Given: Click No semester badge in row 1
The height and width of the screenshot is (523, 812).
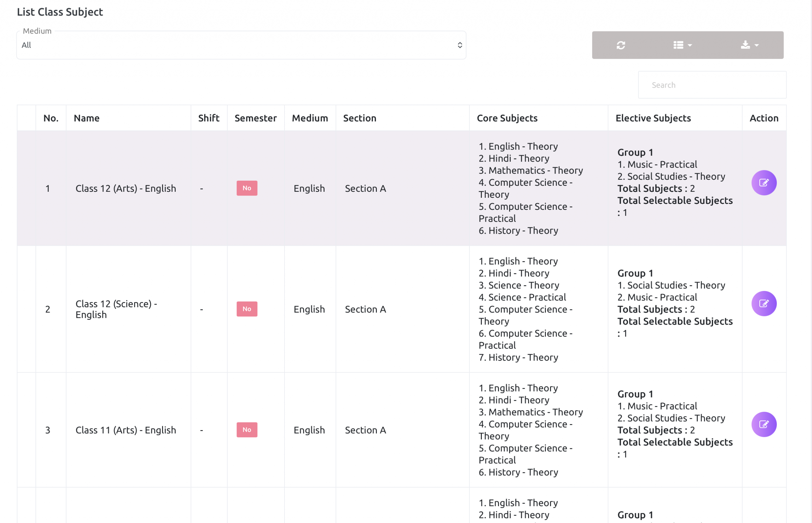Looking at the screenshot, I should (247, 188).
